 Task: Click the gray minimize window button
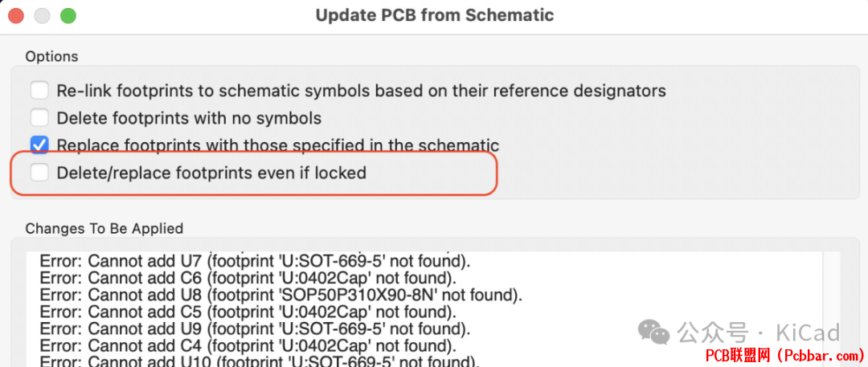tap(42, 15)
